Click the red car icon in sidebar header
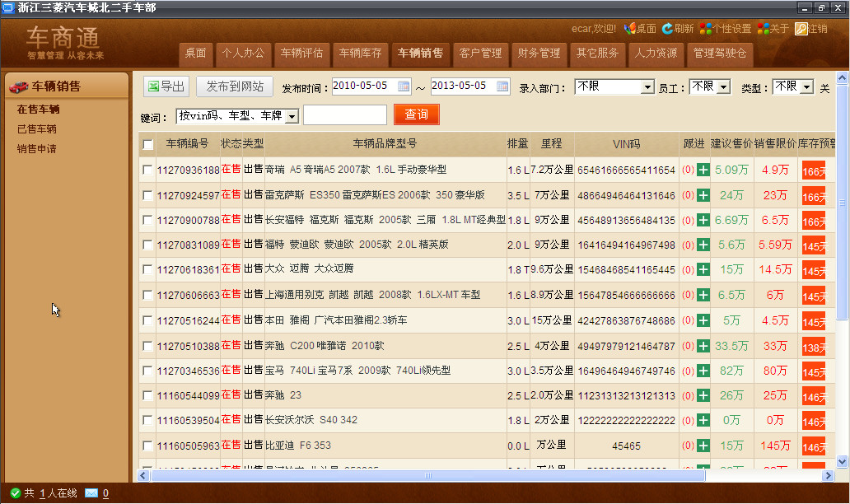The image size is (850, 504). pyautogui.click(x=18, y=86)
